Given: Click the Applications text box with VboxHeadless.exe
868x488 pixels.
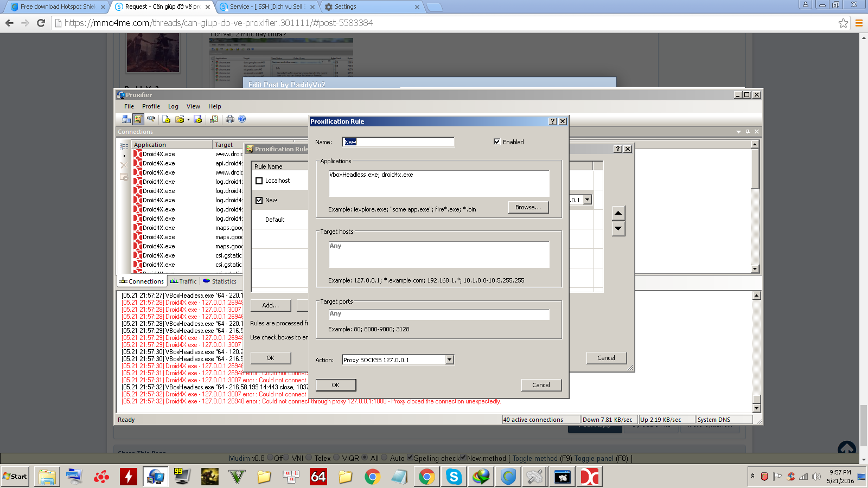Looking at the screenshot, I should (x=439, y=183).
